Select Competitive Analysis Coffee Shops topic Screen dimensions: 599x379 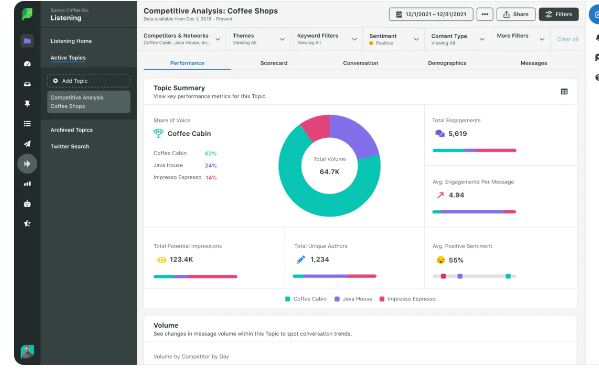[x=89, y=102]
